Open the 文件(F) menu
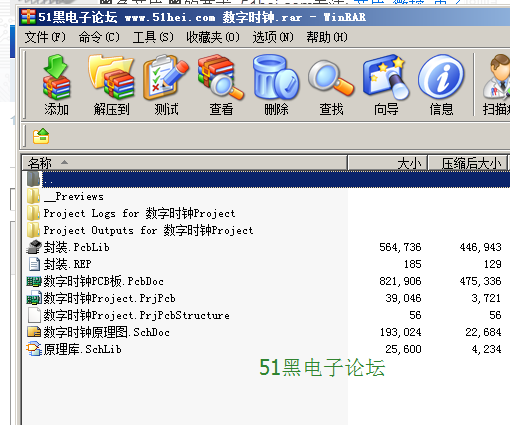The height and width of the screenshot is (425, 510). [45, 37]
